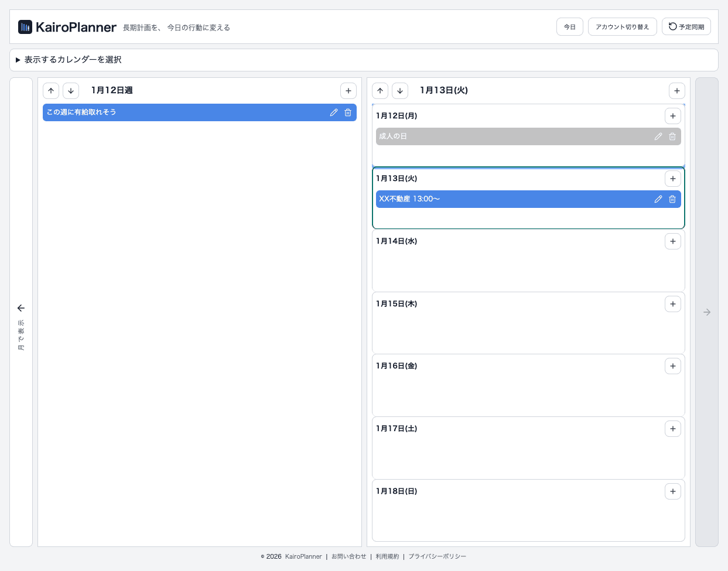Edit the「この週に有給取れそう」event with pencil icon
The height and width of the screenshot is (571, 728).
tap(333, 112)
